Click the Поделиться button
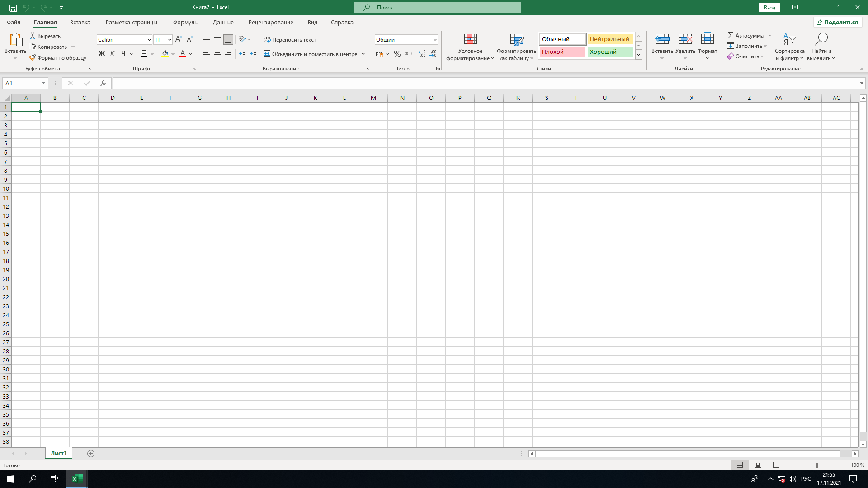The height and width of the screenshot is (488, 868). [838, 22]
